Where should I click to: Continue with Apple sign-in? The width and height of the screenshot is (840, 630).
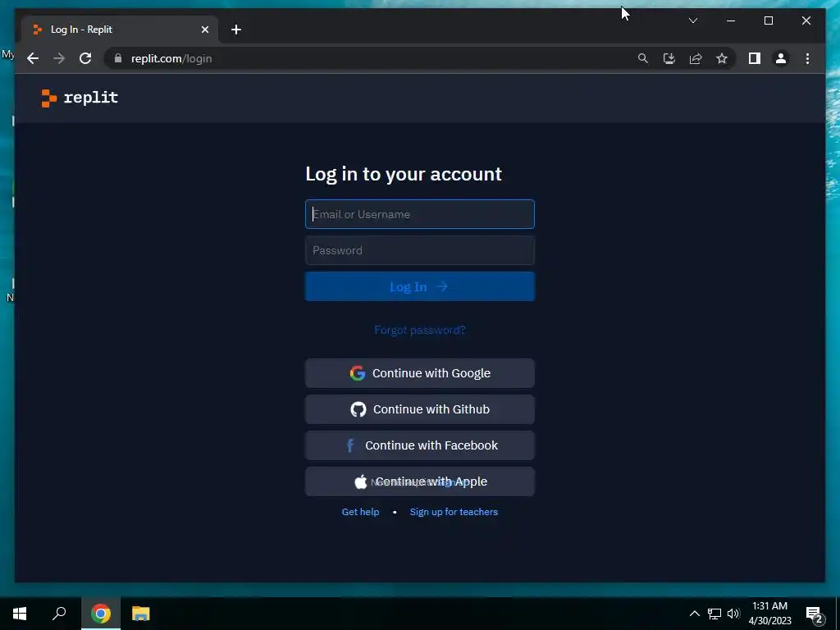(x=419, y=482)
